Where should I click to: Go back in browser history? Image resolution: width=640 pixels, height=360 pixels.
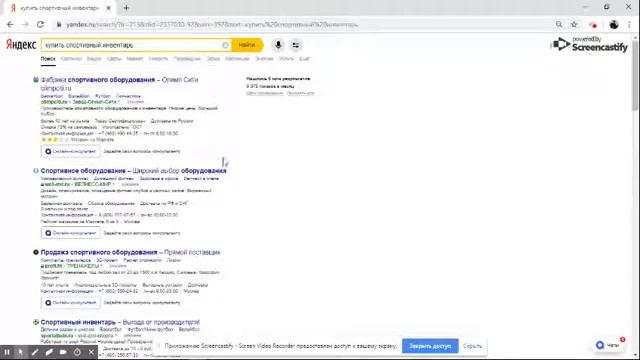coord(10,24)
